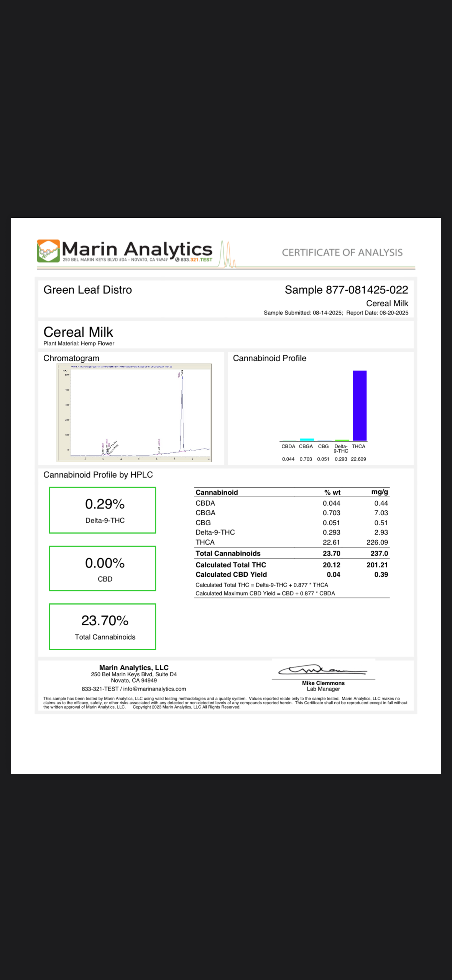452x980 pixels.
Task: Open the Chromatogram graph thumbnail
Action: point(134,413)
